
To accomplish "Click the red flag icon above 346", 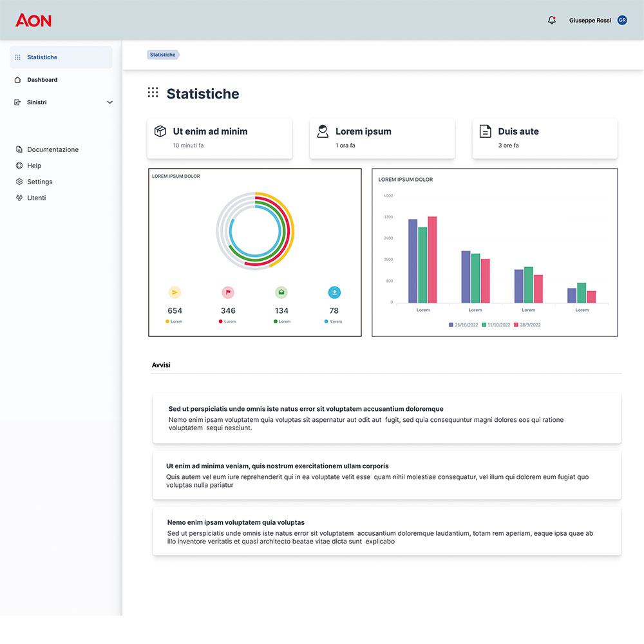I will tap(228, 292).
